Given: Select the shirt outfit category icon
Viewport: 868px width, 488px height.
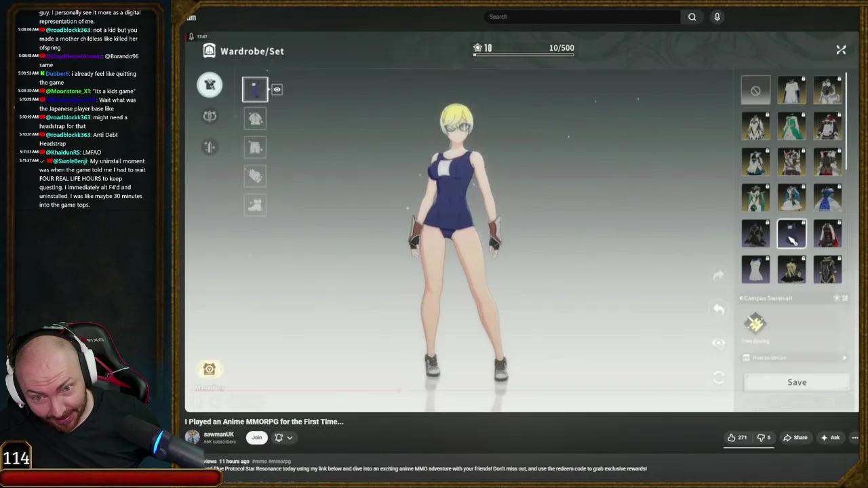Looking at the screenshot, I should coord(210,84).
